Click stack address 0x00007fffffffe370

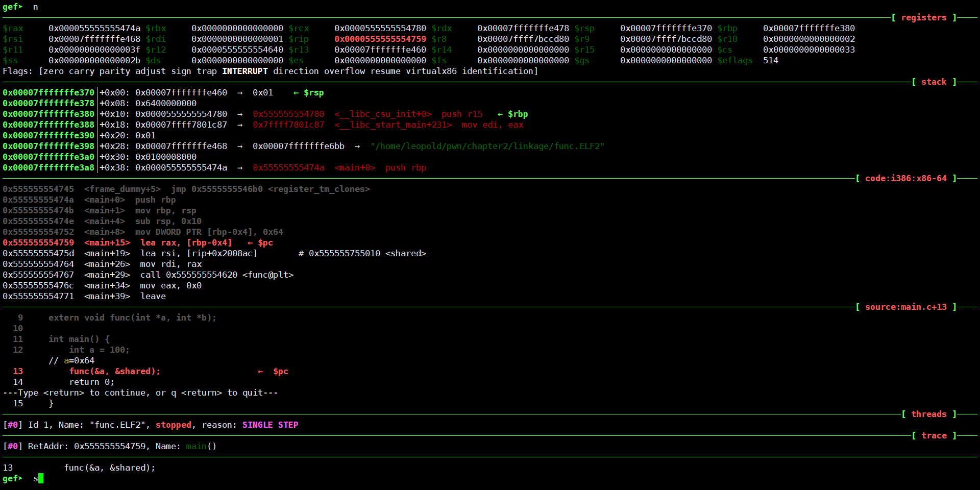click(48, 92)
